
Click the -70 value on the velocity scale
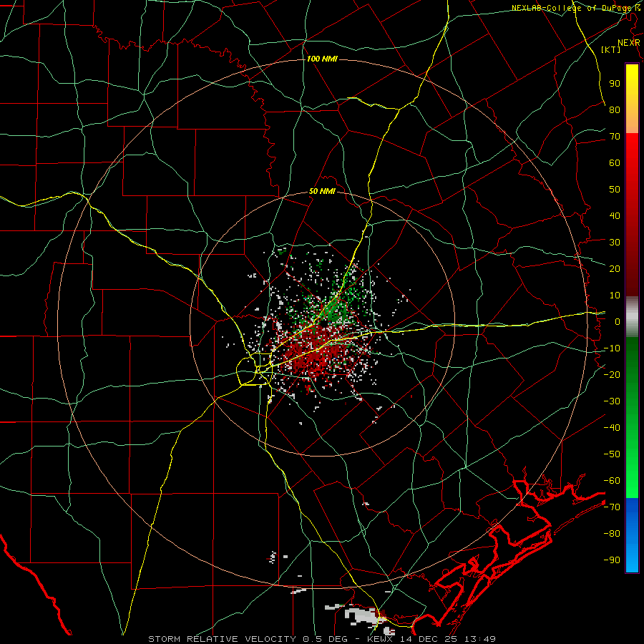[x=612, y=507]
